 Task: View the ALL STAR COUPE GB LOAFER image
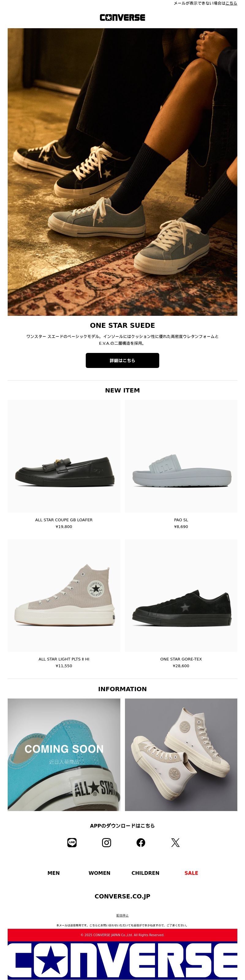(x=64, y=456)
